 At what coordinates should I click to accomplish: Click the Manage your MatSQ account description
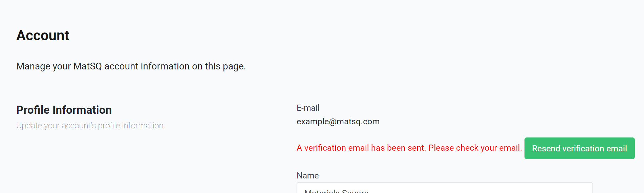coord(131,66)
